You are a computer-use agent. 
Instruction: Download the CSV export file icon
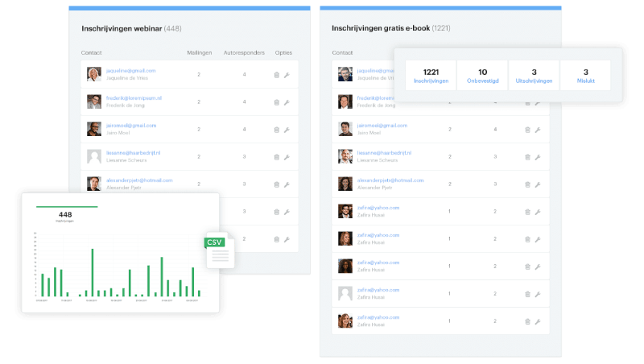coord(220,250)
